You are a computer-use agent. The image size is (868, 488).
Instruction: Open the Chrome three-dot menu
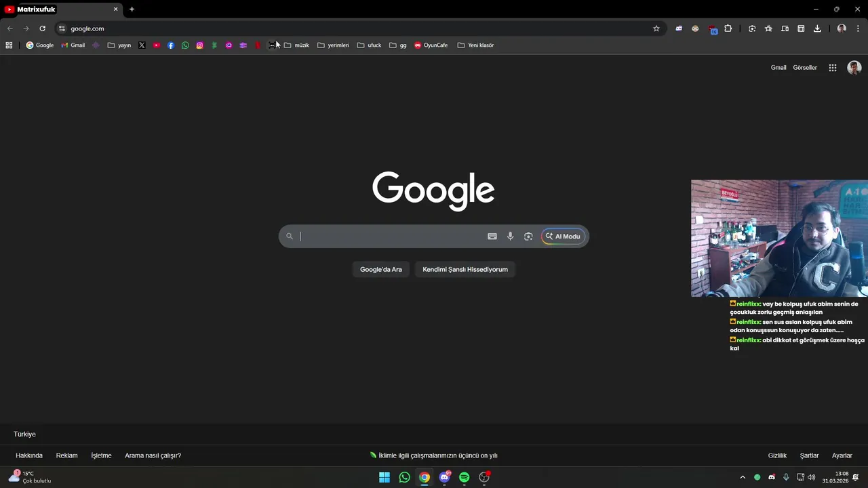[x=858, y=28]
